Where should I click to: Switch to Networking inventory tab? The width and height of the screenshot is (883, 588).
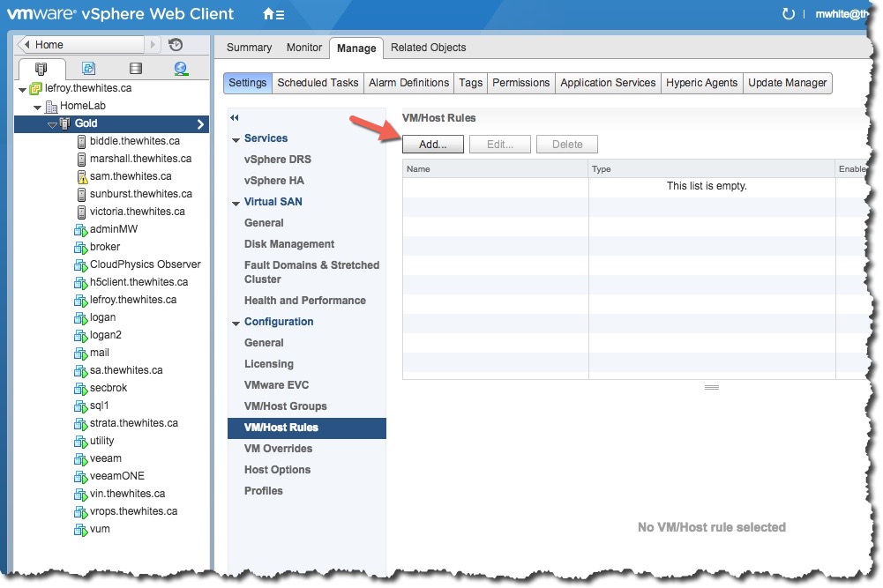pyautogui.click(x=182, y=69)
